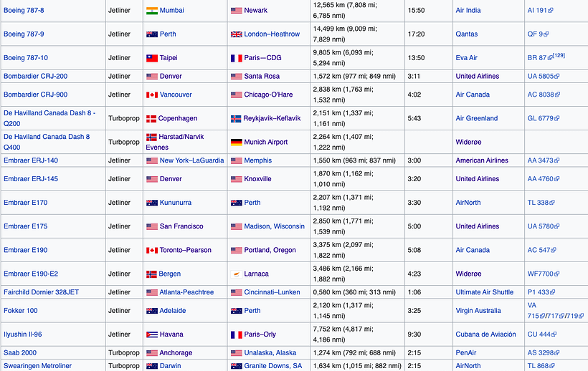
Task: Open De Havilland Canada Dash 8 - Q200 link
Action: 49,118
